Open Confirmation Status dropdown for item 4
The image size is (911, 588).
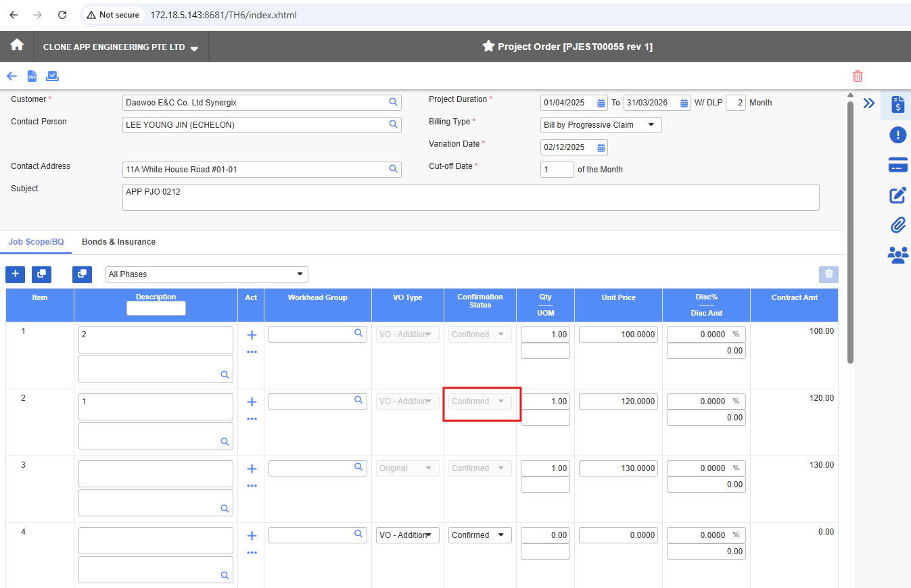click(480, 535)
